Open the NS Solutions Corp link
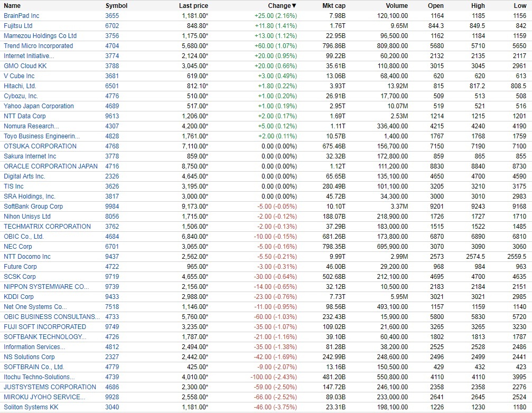 [29, 356]
